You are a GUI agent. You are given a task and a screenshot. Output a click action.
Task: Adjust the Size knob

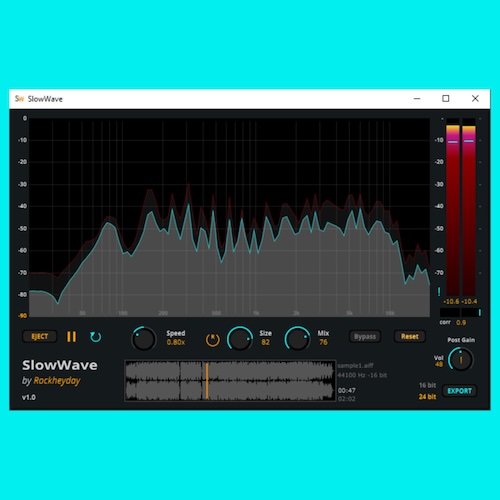[240, 339]
